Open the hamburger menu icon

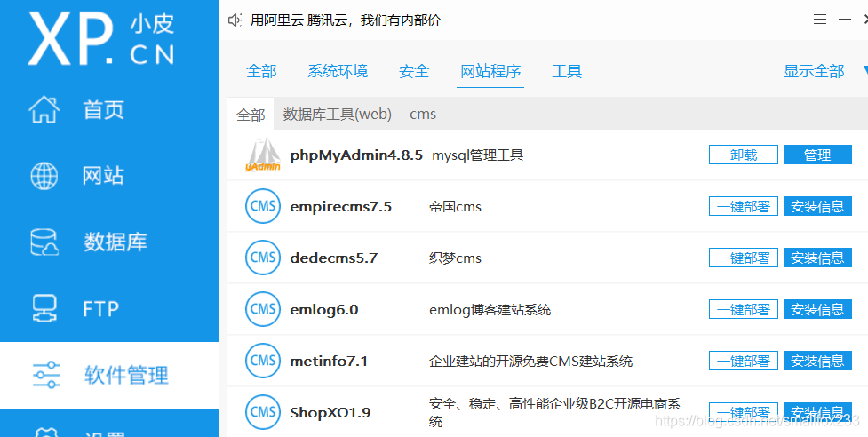819,20
